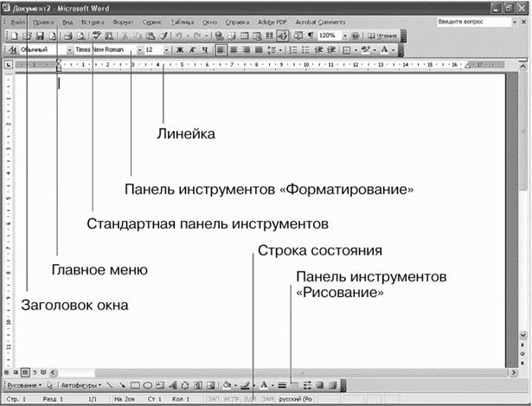Toggle ИСПР track changes in status bar
The height and width of the screenshot is (406, 532).
coord(233,399)
